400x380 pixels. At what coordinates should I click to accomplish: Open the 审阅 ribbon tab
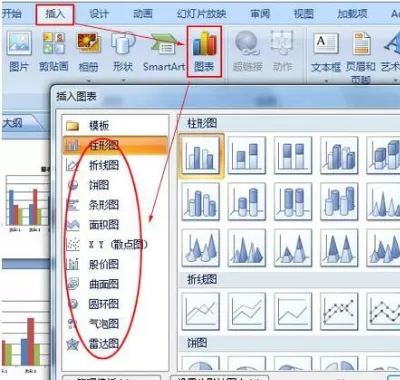pos(260,14)
